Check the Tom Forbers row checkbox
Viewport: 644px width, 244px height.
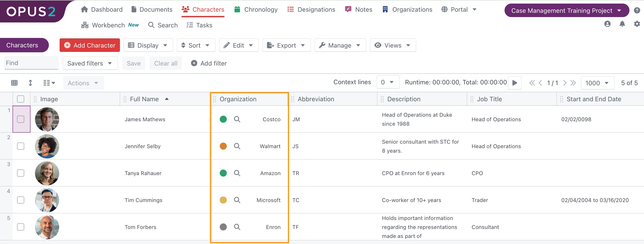pyautogui.click(x=21, y=227)
